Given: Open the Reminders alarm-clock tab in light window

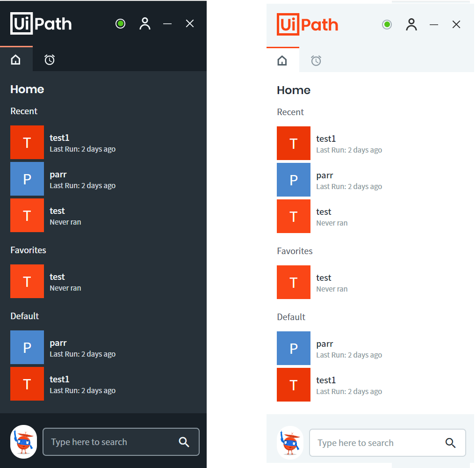Looking at the screenshot, I should point(316,60).
